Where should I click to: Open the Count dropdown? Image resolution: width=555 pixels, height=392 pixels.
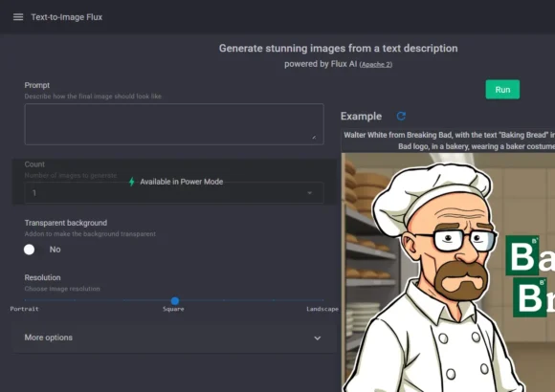click(x=174, y=193)
